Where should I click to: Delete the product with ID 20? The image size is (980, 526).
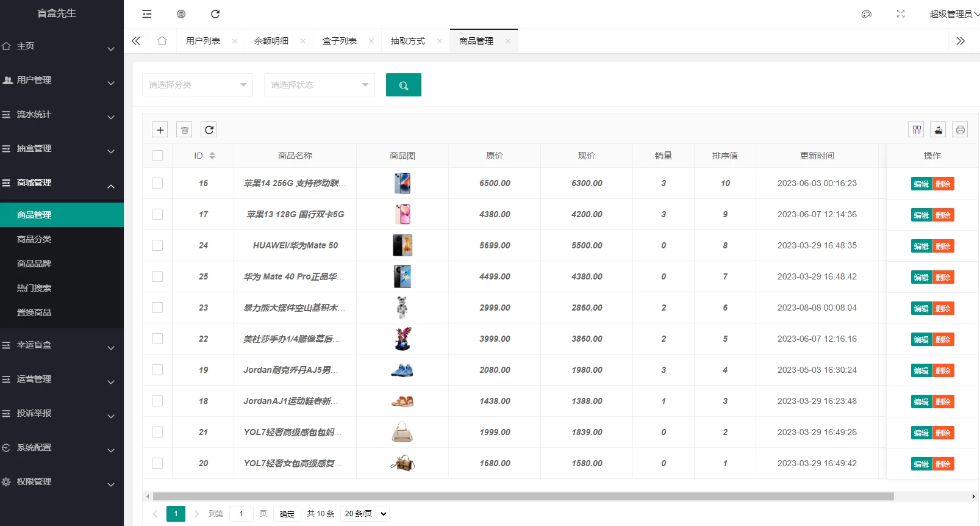pos(943,464)
